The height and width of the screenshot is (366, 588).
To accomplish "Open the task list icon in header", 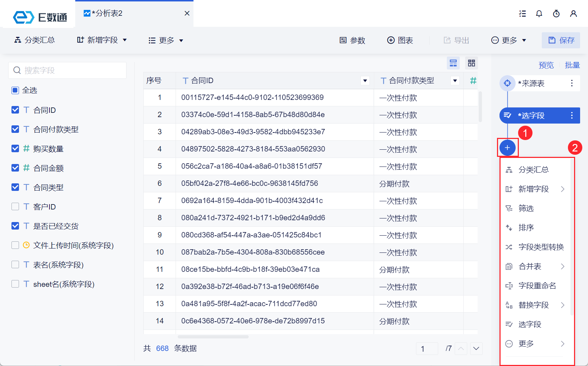I will (x=522, y=14).
